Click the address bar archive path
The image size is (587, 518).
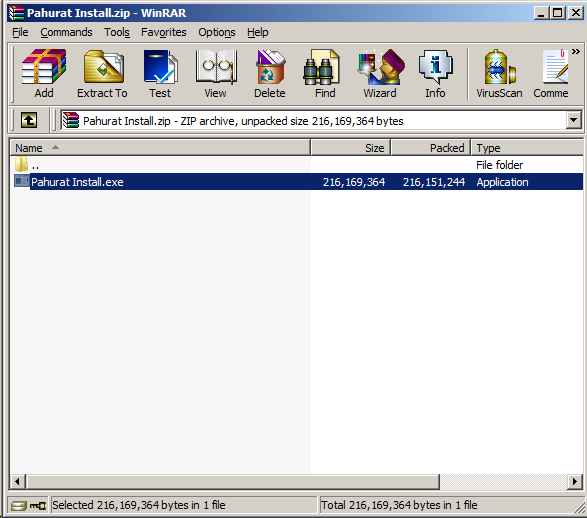point(243,121)
